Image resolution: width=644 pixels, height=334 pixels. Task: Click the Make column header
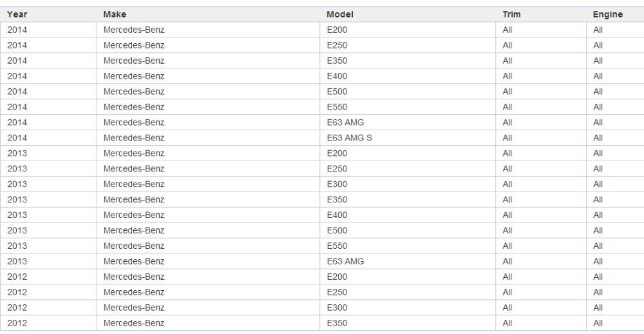(x=115, y=14)
